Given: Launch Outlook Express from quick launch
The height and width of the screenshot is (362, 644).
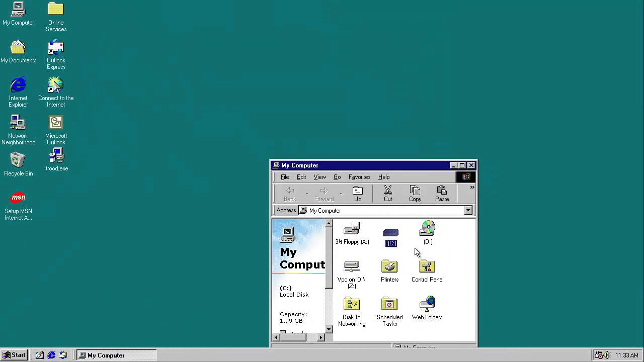Looking at the screenshot, I should click(x=63, y=355).
